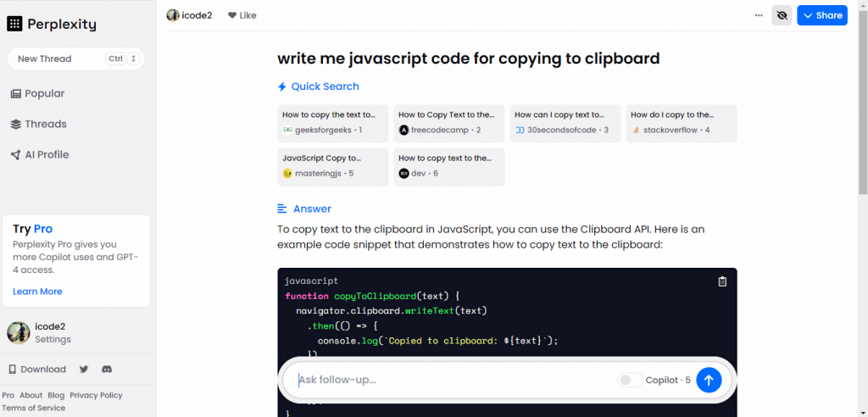
Task: Click the Perplexity logo icon
Action: click(14, 24)
